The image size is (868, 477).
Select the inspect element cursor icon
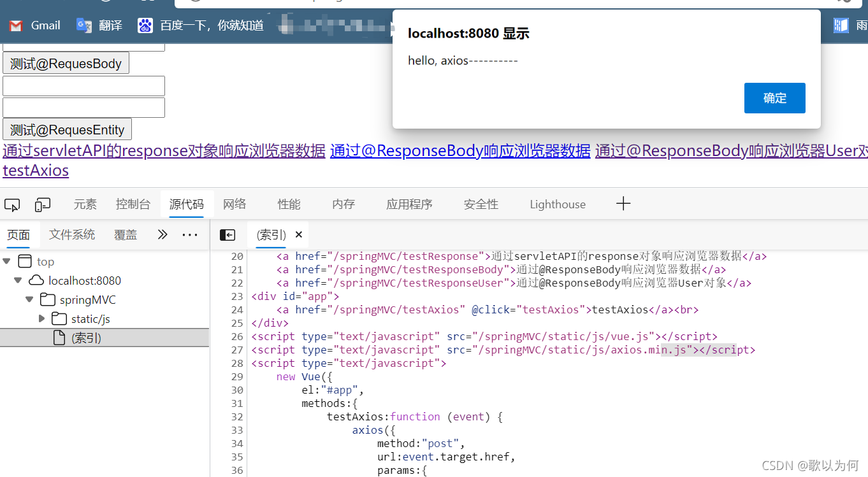pos(11,203)
